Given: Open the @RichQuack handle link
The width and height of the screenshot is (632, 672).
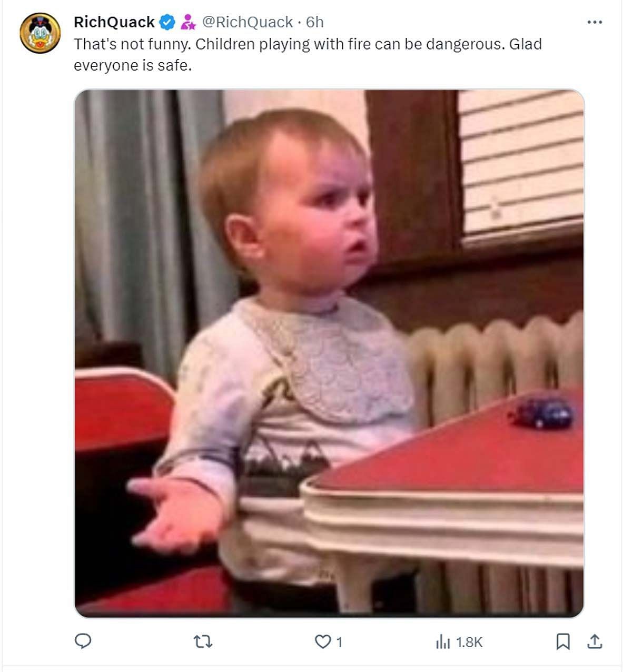Looking at the screenshot, I should pyautogui.click(x=248, y=22).
